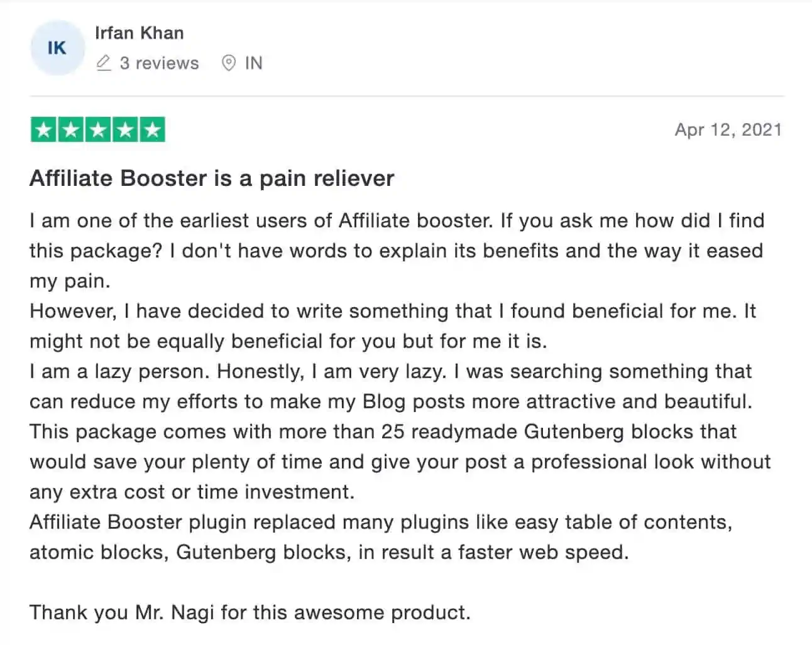This screenshot has height=645, width=812.
Task: Click the pencil reviews icon
Action: tap(104, 63)
